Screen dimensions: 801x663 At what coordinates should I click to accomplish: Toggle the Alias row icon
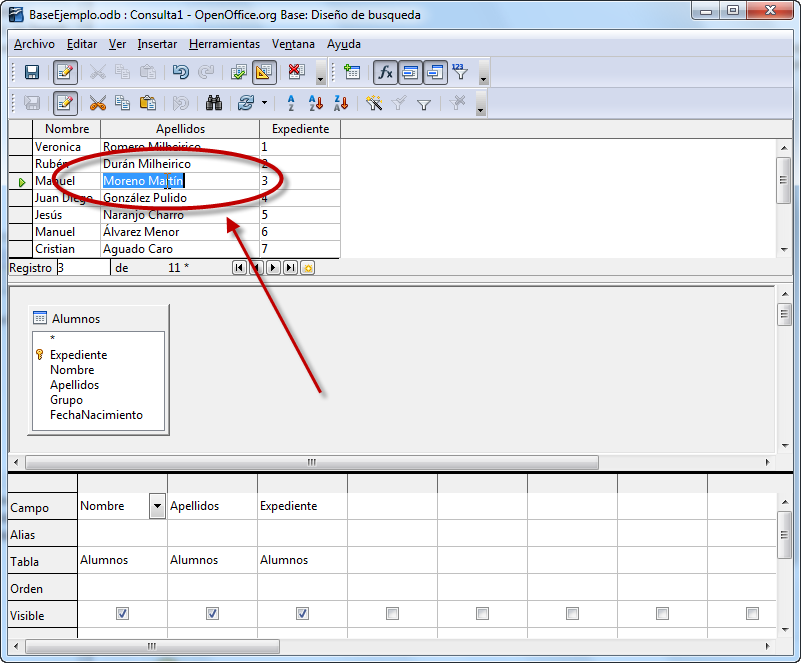(x=435, y=72)
